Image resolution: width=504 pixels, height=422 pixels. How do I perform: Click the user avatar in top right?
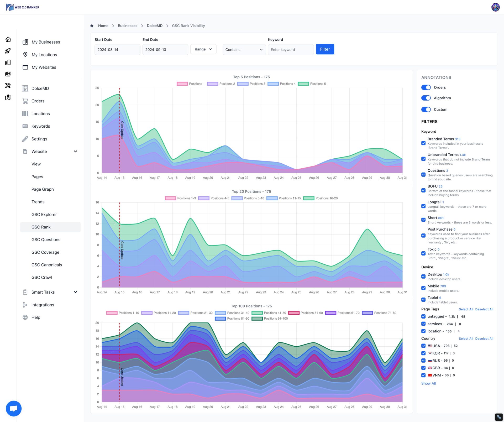(x=495, y=7)
